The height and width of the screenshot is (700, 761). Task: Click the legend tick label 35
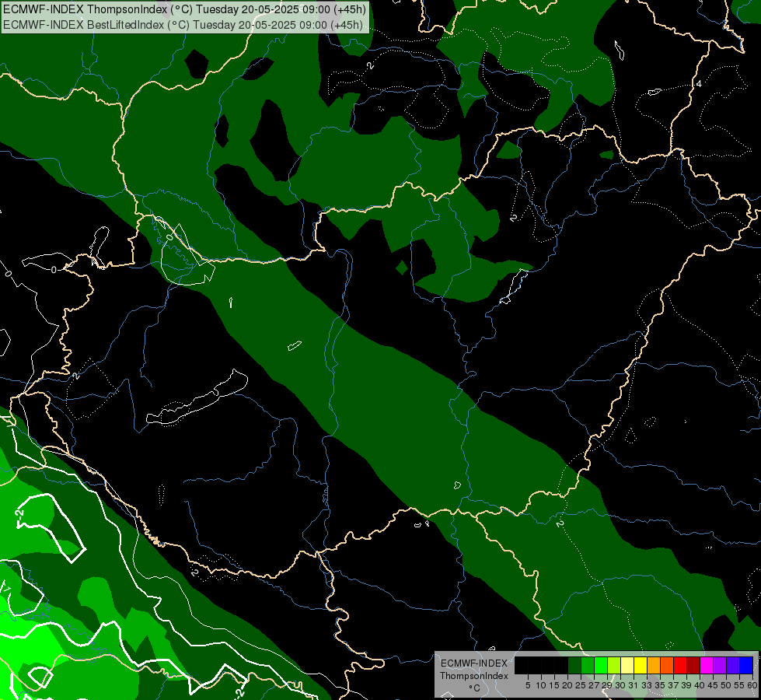(x=660, y=685)
